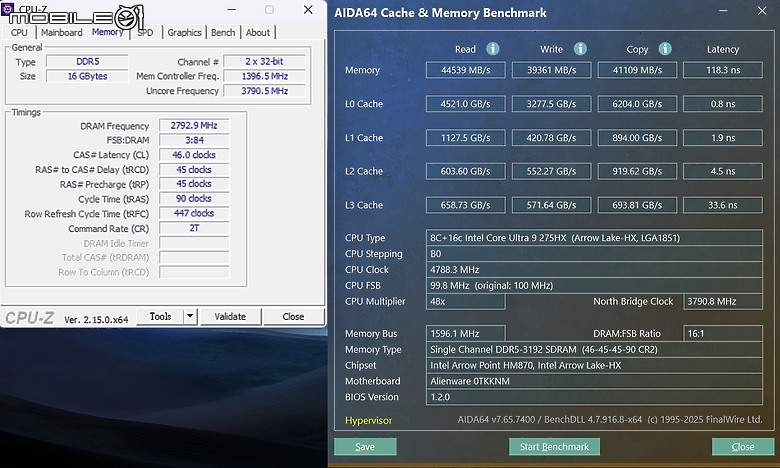Expand the Tools dropdown arrow in CPU-Z

(x=191, y=316)
